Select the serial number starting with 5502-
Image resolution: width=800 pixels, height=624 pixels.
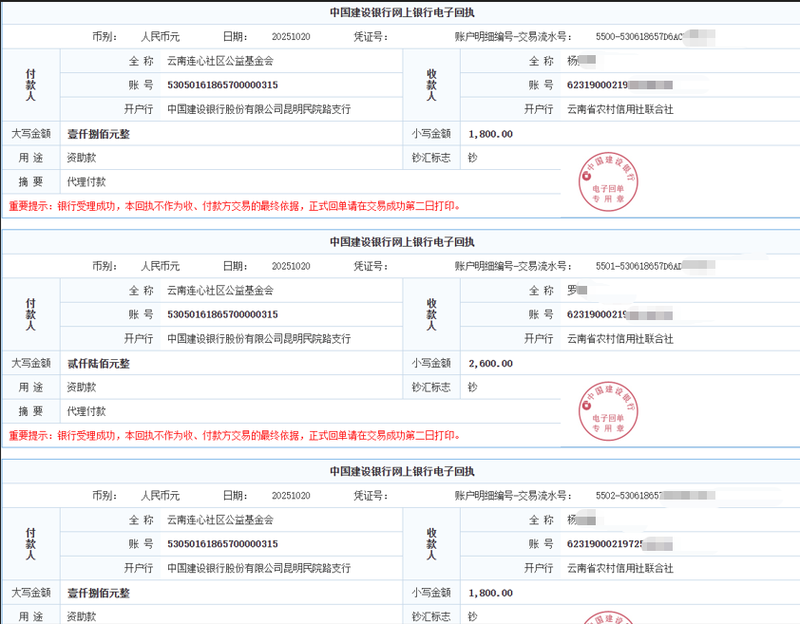point(642,495)
